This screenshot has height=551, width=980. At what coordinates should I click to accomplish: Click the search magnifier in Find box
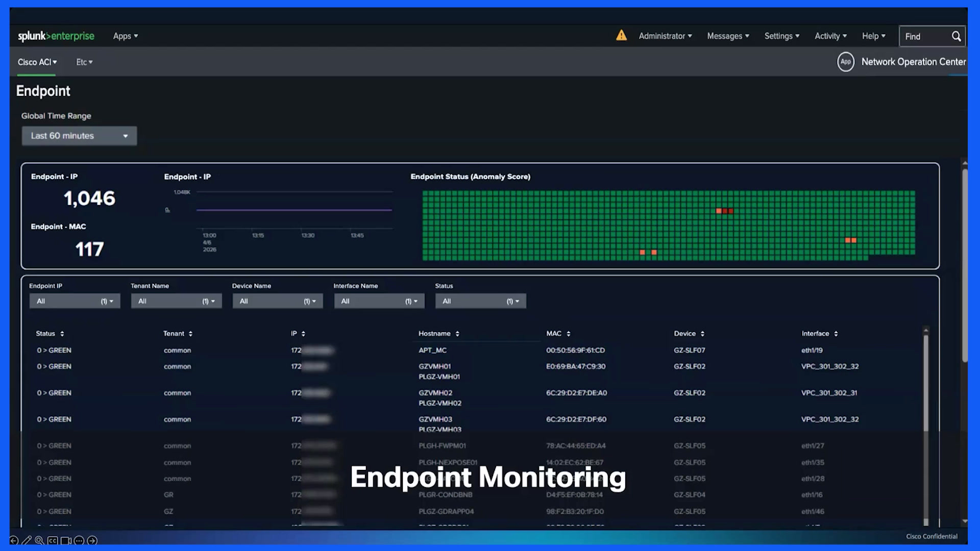pos(956,36)
